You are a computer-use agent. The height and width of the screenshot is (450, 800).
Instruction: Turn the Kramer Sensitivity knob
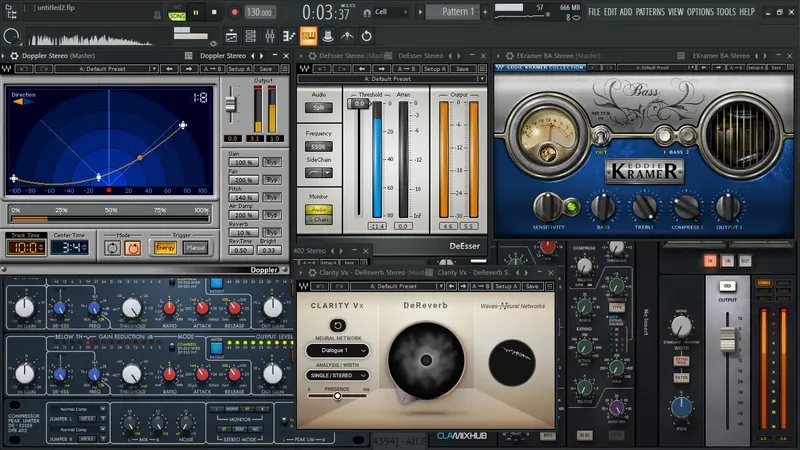[545, 206]
